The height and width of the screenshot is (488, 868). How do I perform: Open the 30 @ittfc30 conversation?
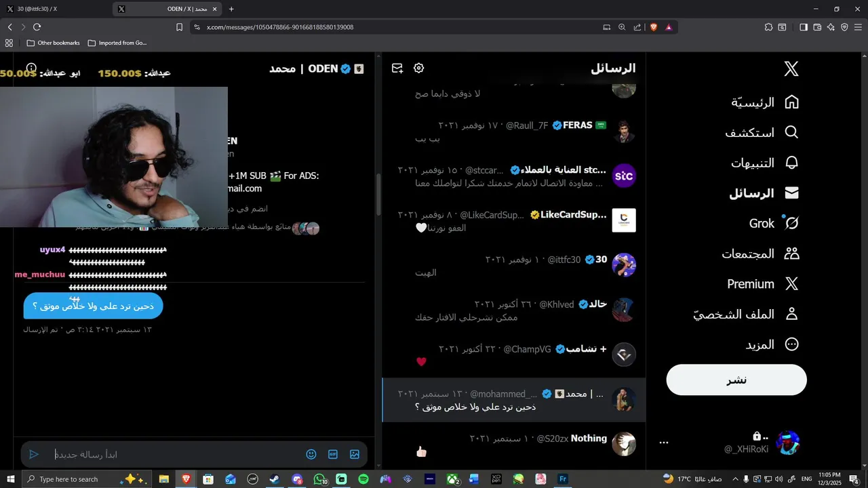pyautogui.click(x=514, y=266)
